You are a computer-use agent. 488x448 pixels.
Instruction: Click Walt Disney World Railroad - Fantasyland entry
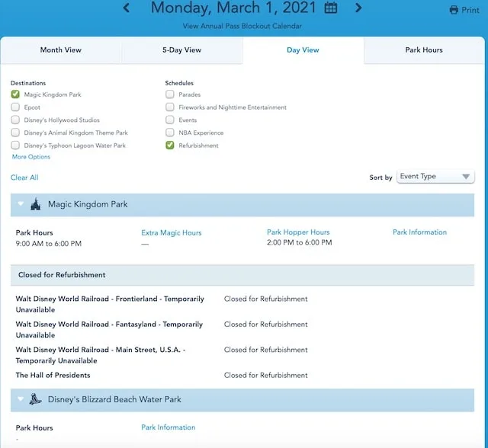pyautogui.click(x=109, y=330)
